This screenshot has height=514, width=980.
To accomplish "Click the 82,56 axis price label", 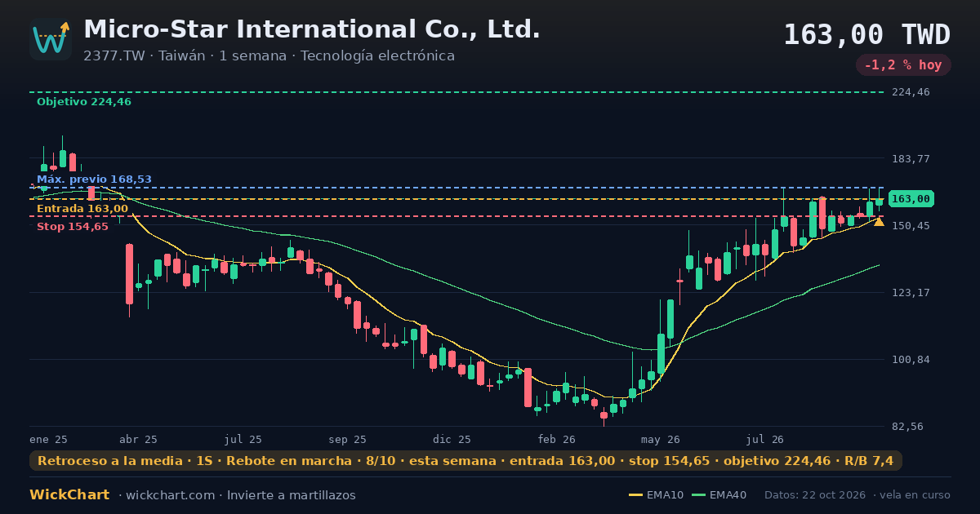I will (908, 426).
